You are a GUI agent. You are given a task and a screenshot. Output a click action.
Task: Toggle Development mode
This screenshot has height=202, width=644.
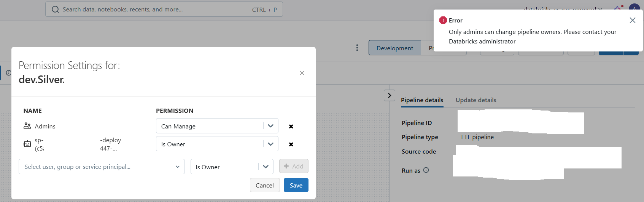(394, 48)
